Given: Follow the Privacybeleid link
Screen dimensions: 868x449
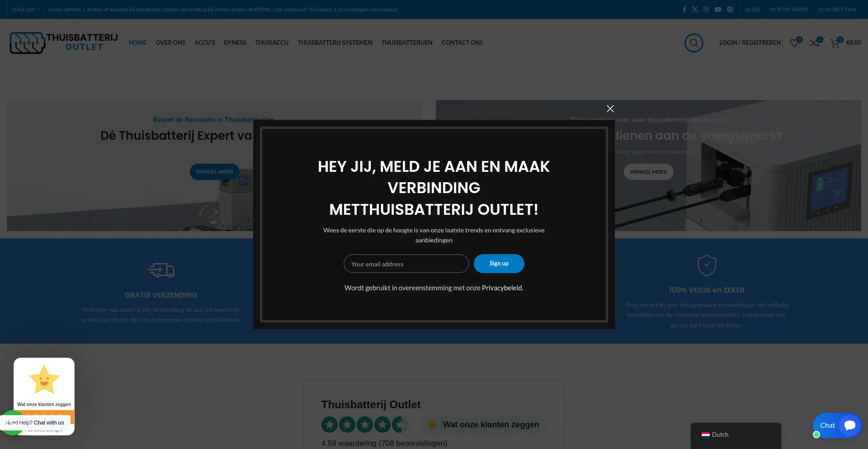Looking at the screenshot, I should click(x=502, y=288).
